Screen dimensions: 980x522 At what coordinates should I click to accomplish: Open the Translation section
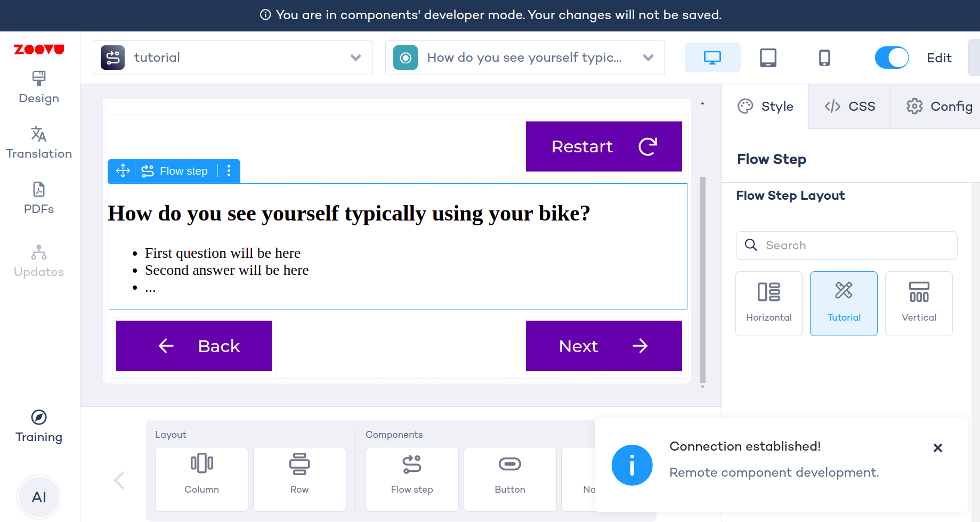(x=39, y=143)
